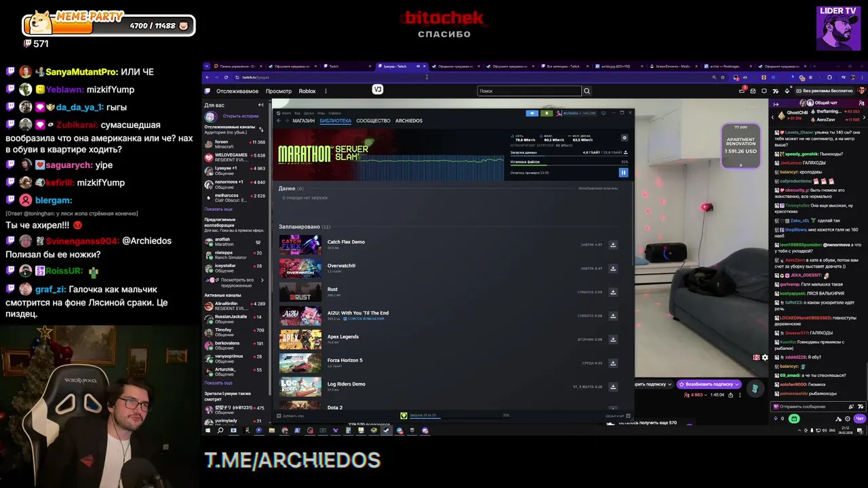Open File Explorer from taskbar
Screen dimensions: 868x488
pyautogui.click(x=271, y=430)
